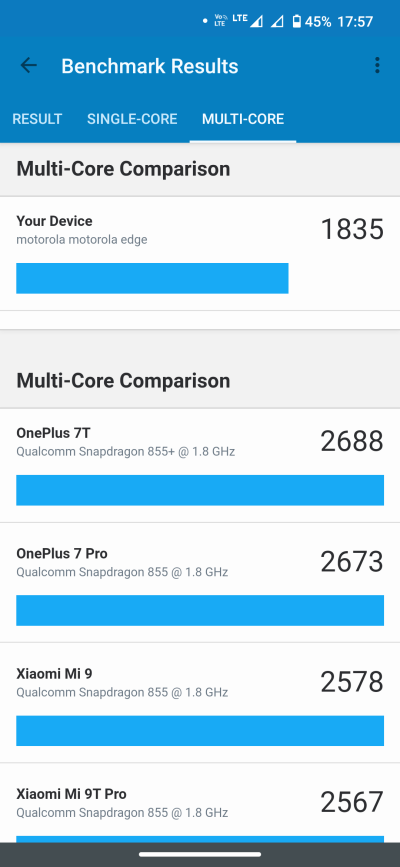Tap the battery icon in status bar
Image resolution: width=400 pixels, height=867 pixels.
point(297,22)
